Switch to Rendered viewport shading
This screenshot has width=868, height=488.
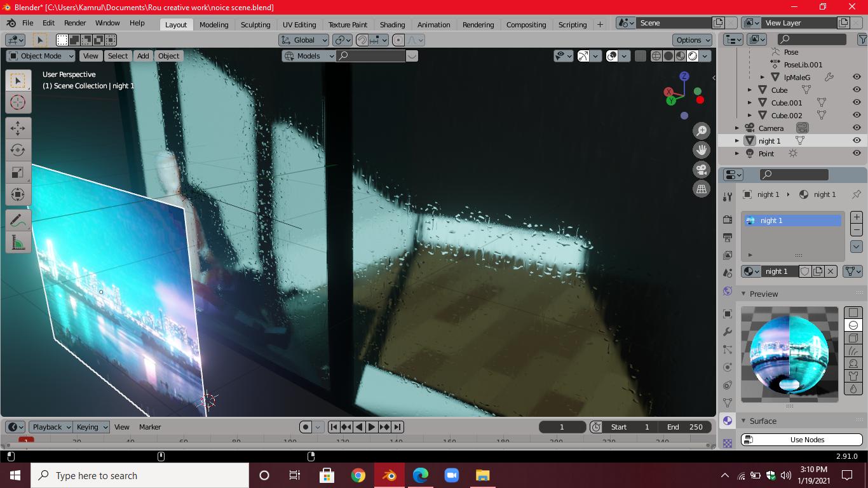693,56
